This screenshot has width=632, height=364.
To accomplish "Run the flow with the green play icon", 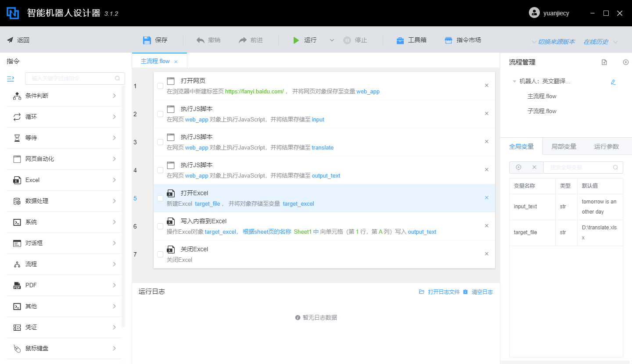I will [296, 40].
